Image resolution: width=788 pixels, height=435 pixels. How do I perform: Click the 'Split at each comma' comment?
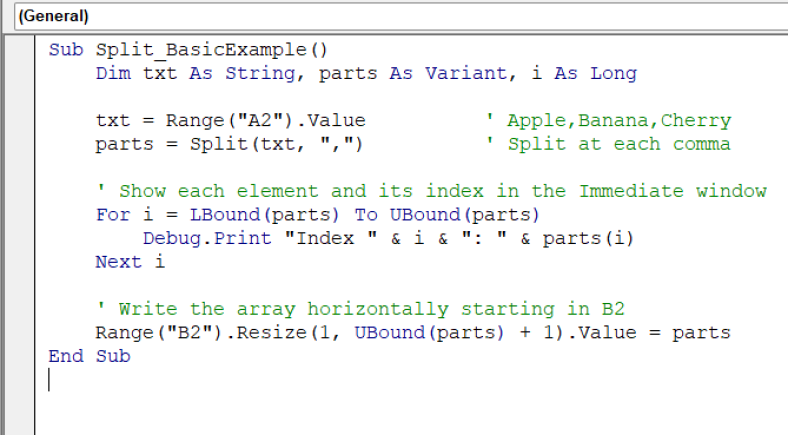pos(618,144)
